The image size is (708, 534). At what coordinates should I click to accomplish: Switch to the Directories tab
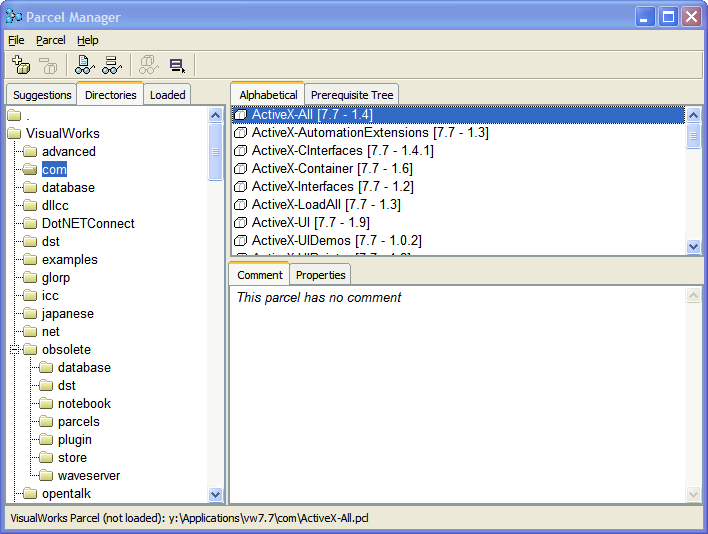coord(111,95)
